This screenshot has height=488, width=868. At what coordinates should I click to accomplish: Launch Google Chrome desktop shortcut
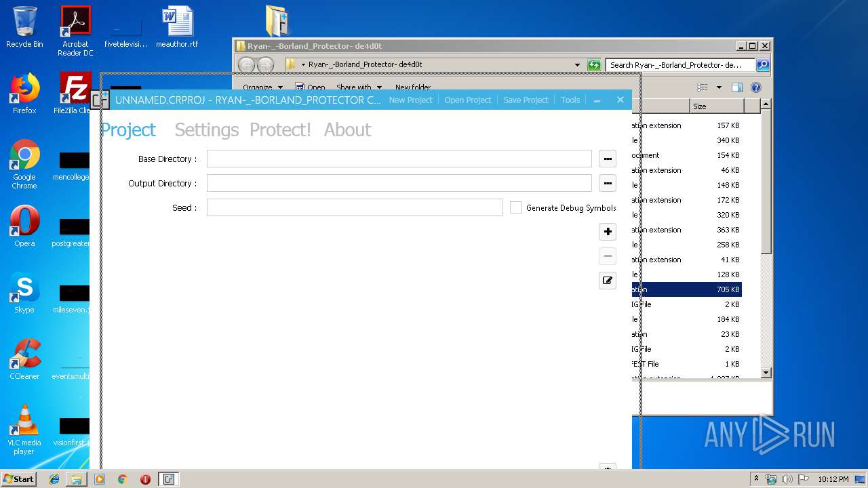tap(24, 165)
